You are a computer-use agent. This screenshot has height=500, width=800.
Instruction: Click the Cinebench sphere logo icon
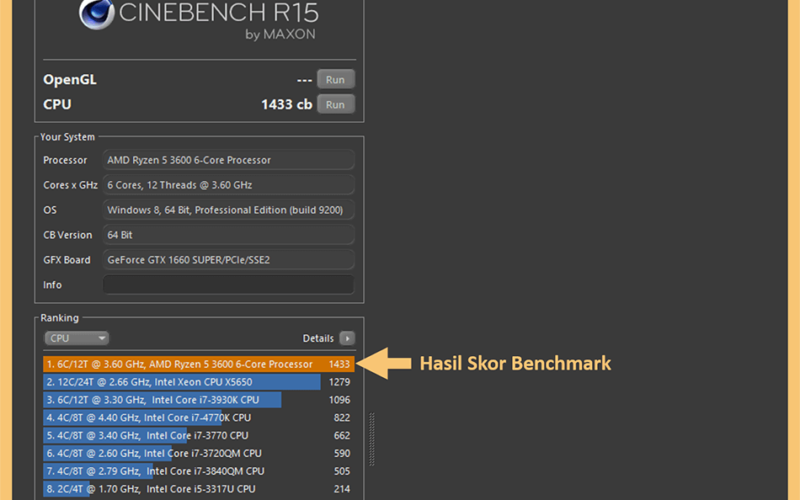[96, 14]
